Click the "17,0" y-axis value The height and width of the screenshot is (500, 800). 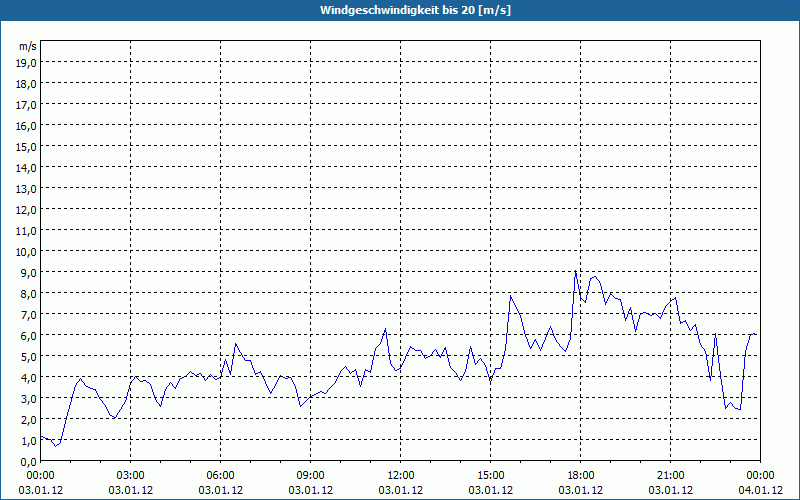pyautogui.click(x=27, y=105)
